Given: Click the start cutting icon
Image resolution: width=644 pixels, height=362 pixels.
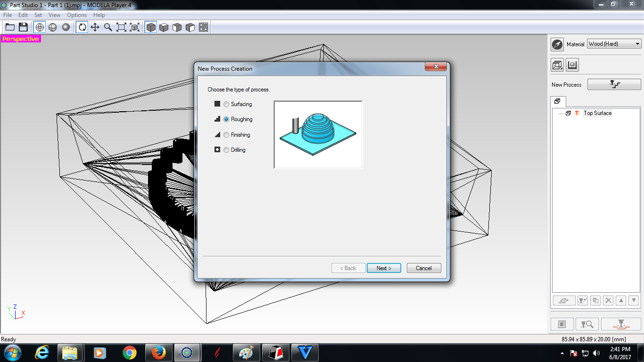Looking at the screenshot, I should coord(621,324).
